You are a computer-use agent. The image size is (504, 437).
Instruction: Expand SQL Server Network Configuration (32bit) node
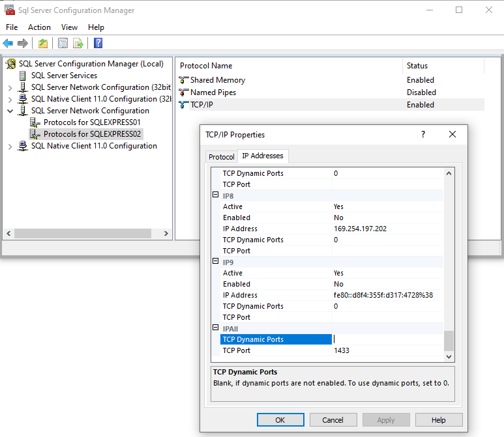coord(10,87)
